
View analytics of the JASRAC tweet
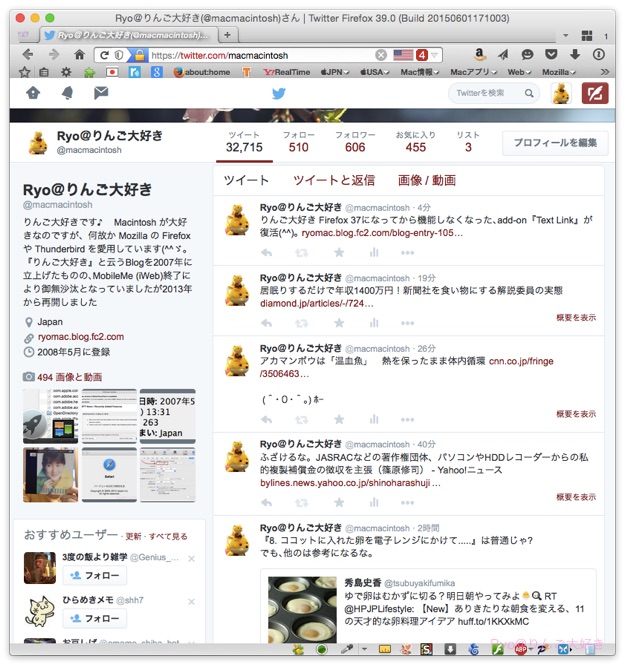374,503
